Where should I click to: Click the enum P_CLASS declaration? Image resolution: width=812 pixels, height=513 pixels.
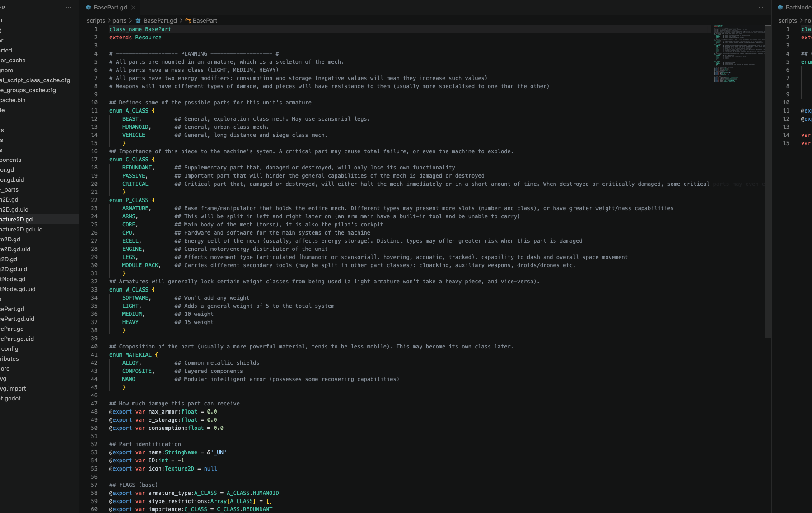point(132,200)
